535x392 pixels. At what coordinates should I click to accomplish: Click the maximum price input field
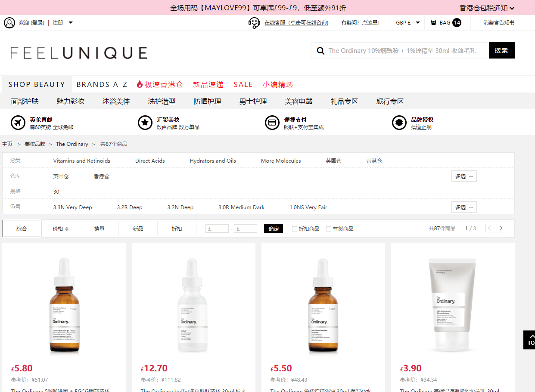246,229
